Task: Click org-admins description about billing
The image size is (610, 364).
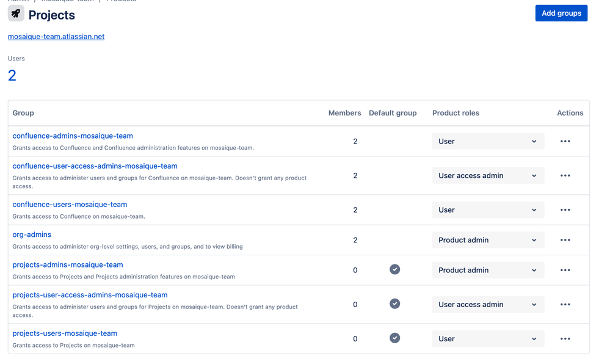Action: 128,246
